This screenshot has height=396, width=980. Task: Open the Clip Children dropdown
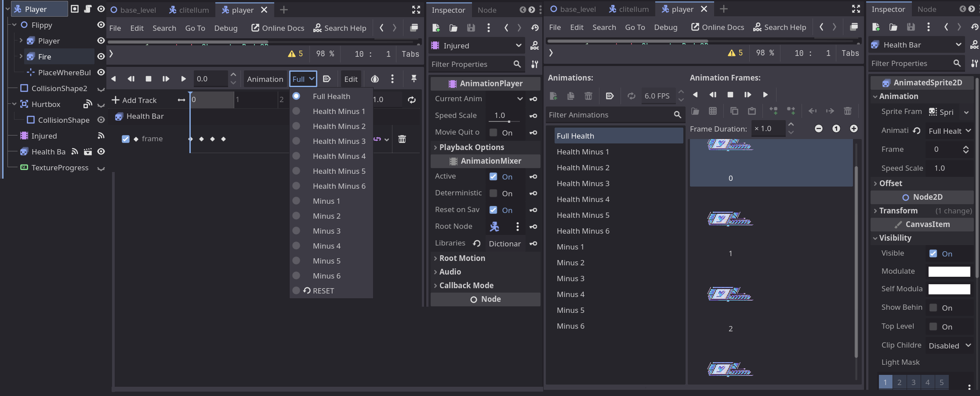[949, 346]
